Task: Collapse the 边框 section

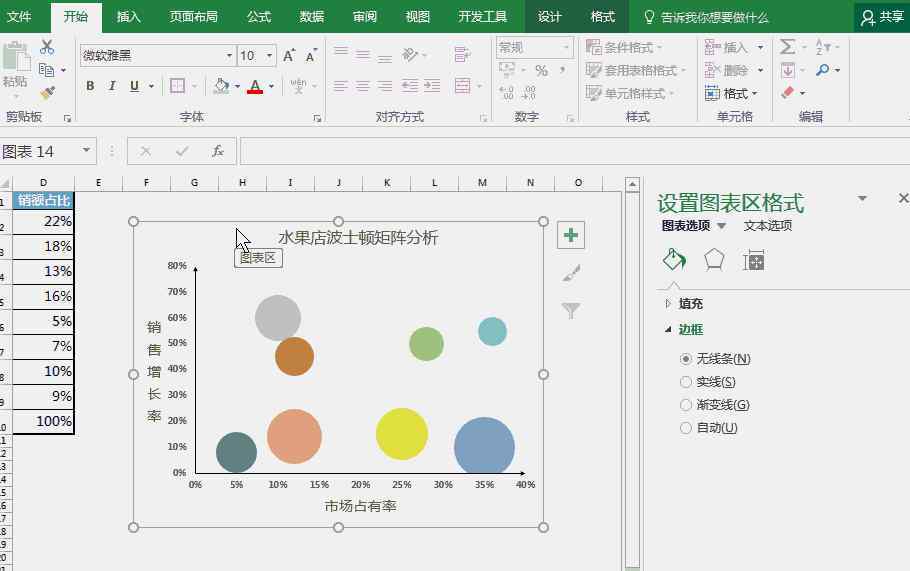Action: coord(668,330)
